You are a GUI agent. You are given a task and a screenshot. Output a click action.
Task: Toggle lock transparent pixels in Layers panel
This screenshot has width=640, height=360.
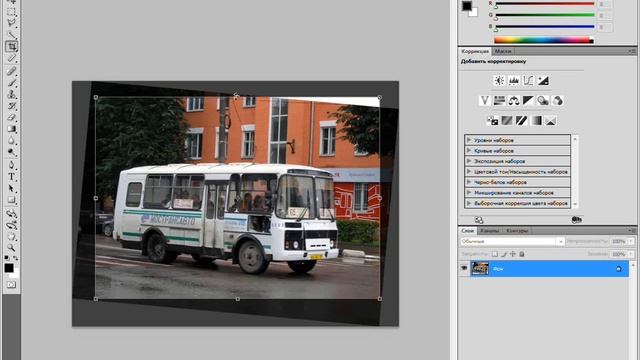click(495, 254)
